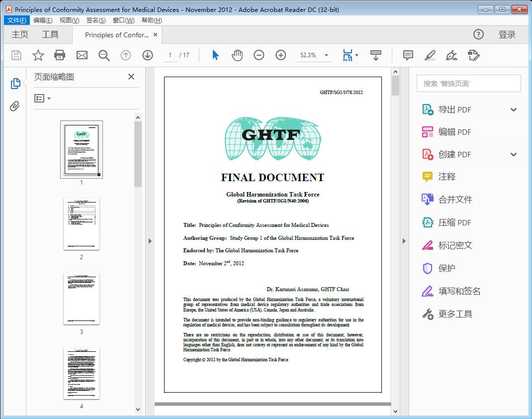Open the scrolling/read mode icon
The image size is (532, 419).
click(x=375, y=55)
